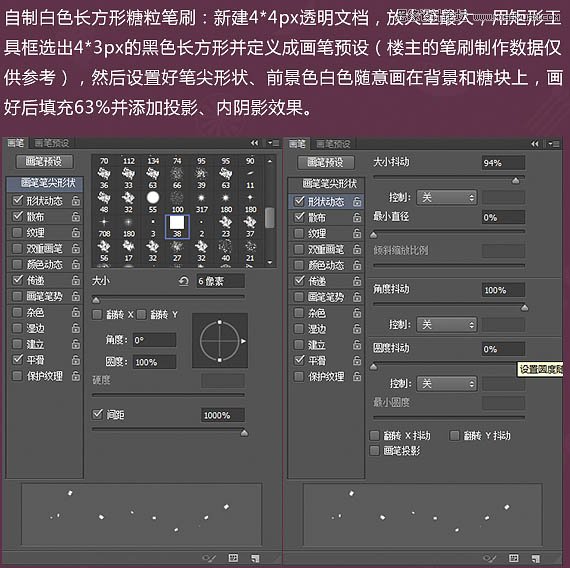Toggle 间距 spacing checkbox
Viewport: 570px width, 568px height.
97,414
